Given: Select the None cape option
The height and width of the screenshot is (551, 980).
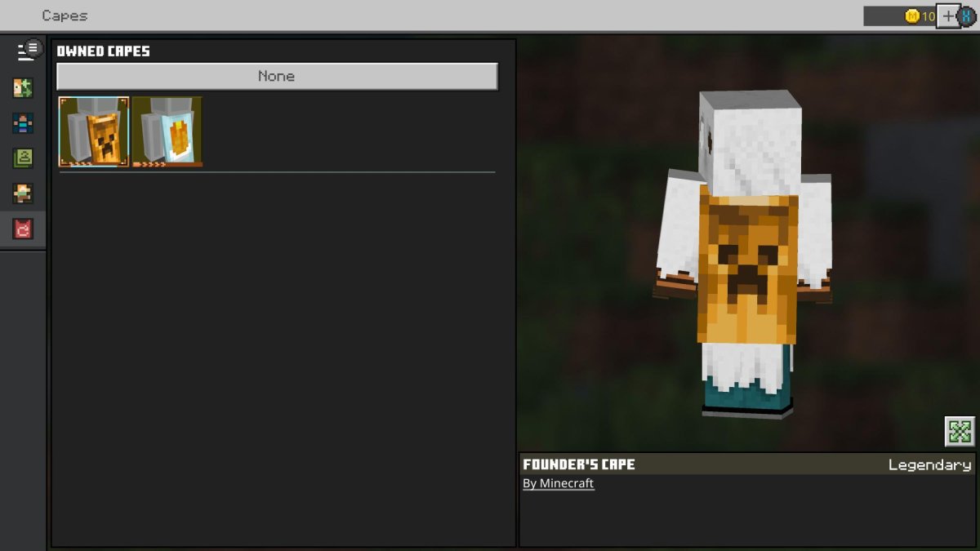Looking at the screenshot, I should (276, 76).
